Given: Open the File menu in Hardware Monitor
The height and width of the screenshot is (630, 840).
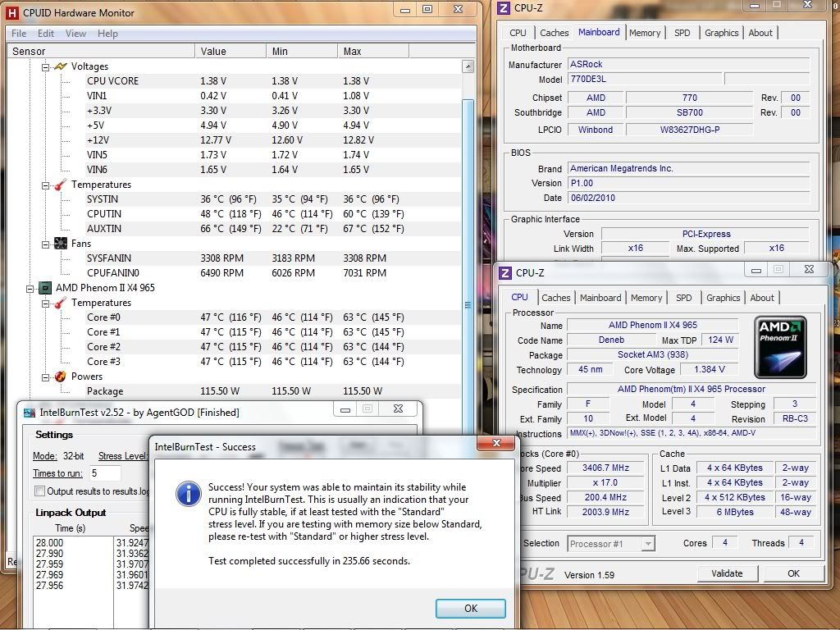Looking at the screenshot, I should click(19, 33).
